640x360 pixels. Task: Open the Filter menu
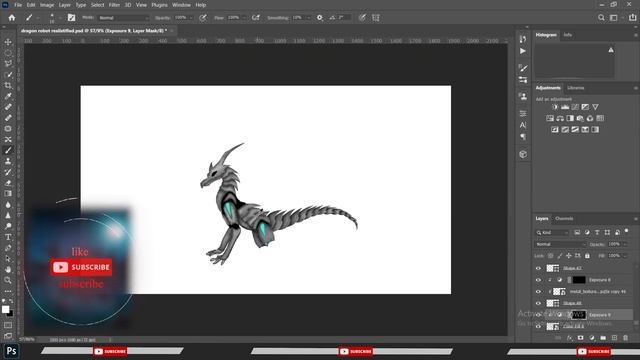[x=114, y=5]
